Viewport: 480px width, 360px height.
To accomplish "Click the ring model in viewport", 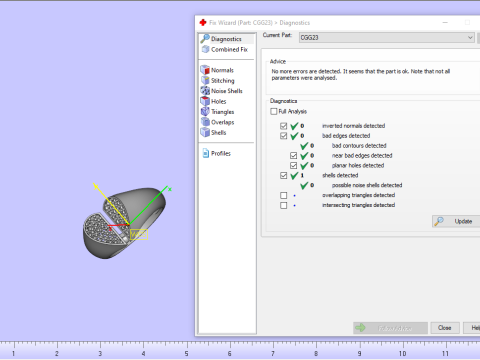I will 124,223.
